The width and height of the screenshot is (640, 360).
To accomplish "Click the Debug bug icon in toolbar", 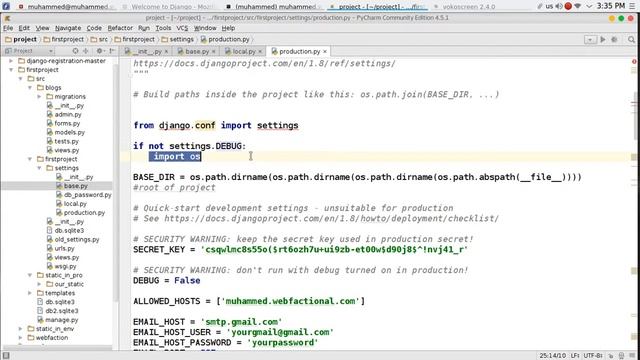I will point(614,40).
